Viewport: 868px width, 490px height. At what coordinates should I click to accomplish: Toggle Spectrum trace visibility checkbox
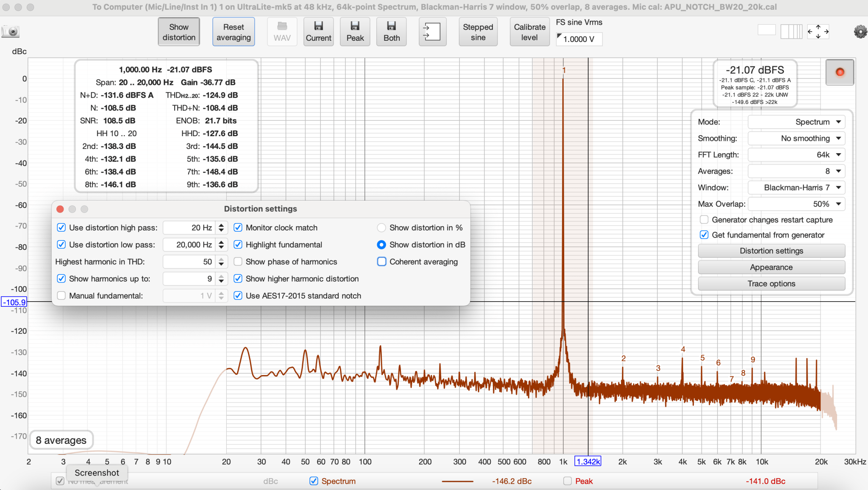314,481
